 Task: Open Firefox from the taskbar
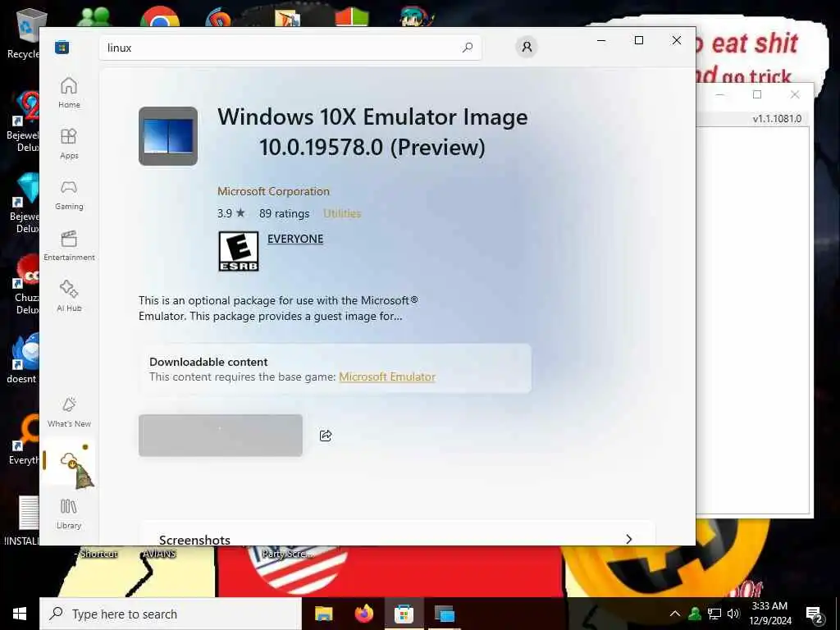364,614
